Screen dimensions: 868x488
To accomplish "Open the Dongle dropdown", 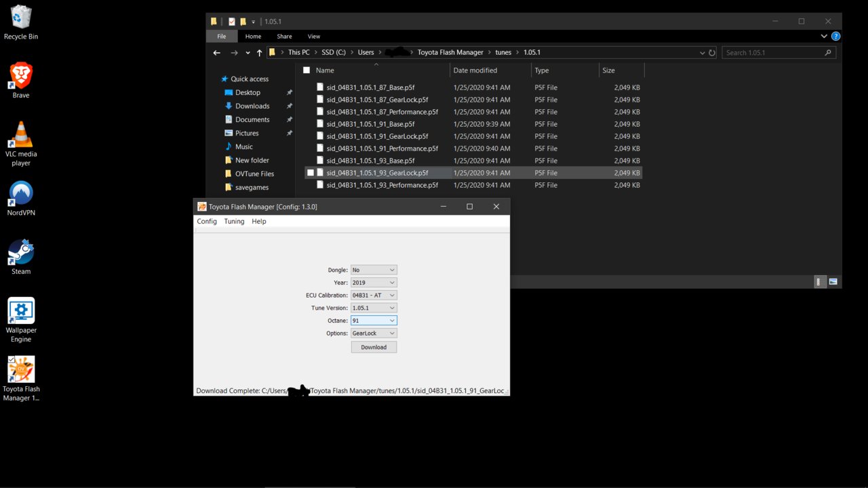I will click(x=374, y=270).
